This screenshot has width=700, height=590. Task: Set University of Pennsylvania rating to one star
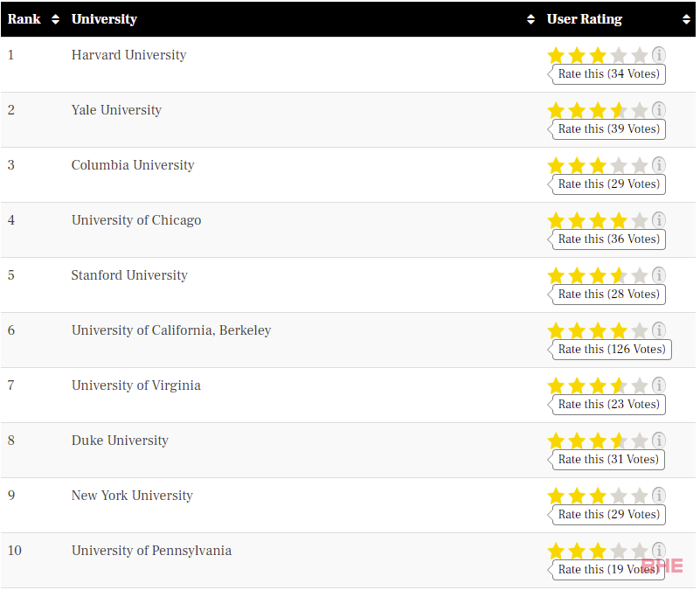557,551
